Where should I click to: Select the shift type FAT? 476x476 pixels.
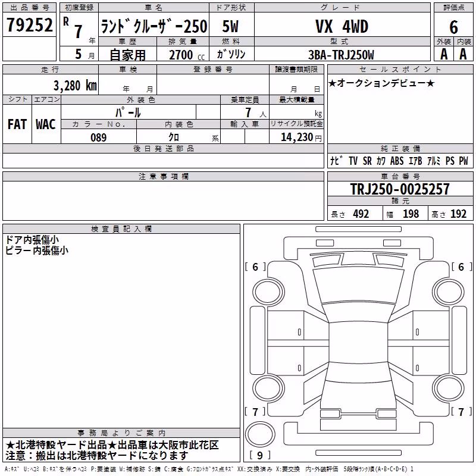pyautogui.click(x=17, y=124)
